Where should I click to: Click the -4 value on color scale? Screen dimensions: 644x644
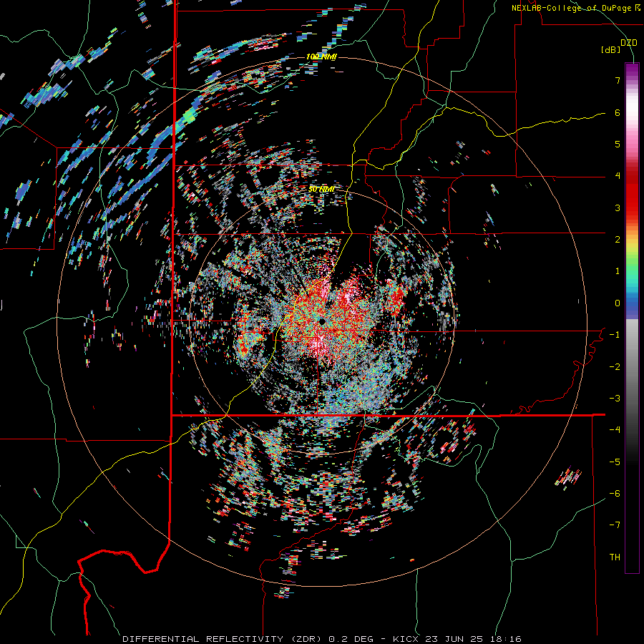615,430
